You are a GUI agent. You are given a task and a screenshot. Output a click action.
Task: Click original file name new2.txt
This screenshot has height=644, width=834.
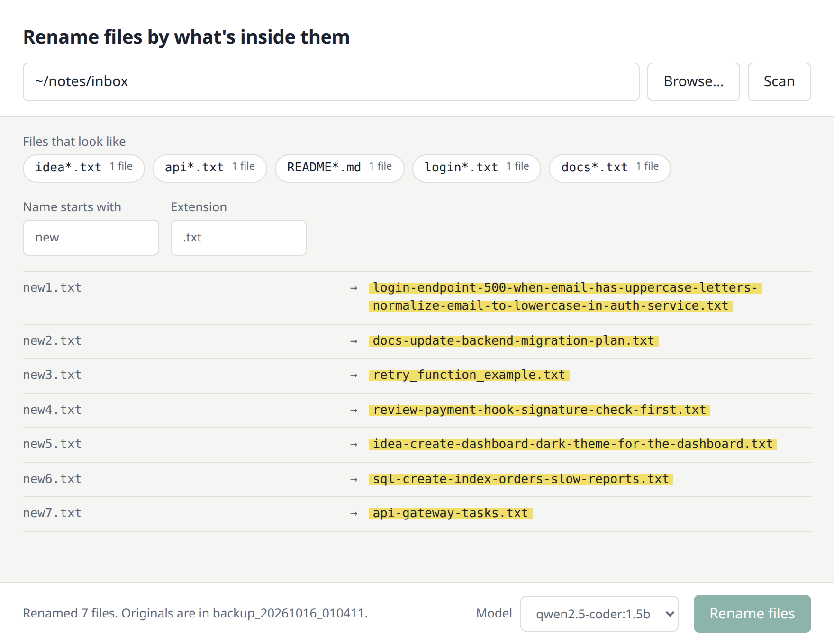pyautogui.click(x=52, y=341)
